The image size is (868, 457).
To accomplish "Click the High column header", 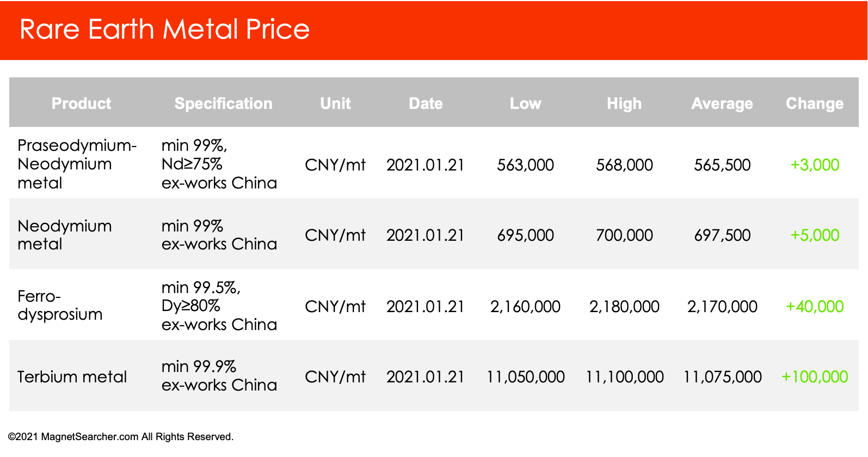I will coord(624,103).
